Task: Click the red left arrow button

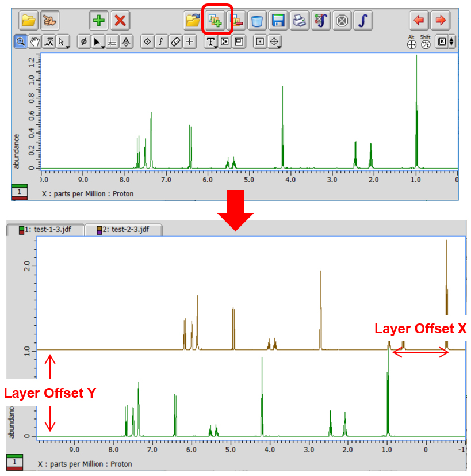Action: (419, 21)
